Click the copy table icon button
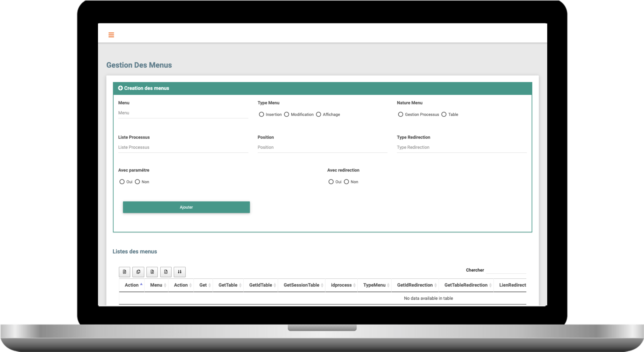 [x=138, y=272]
